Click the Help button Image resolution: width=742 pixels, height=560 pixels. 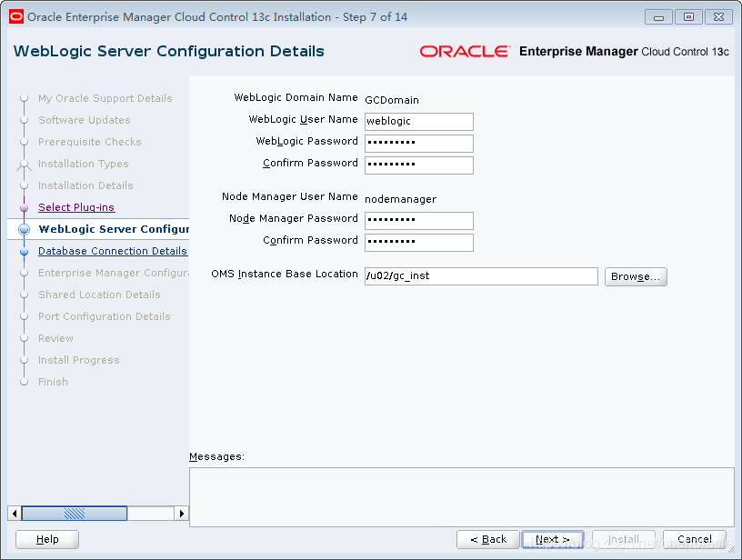[x=47, y=539]
